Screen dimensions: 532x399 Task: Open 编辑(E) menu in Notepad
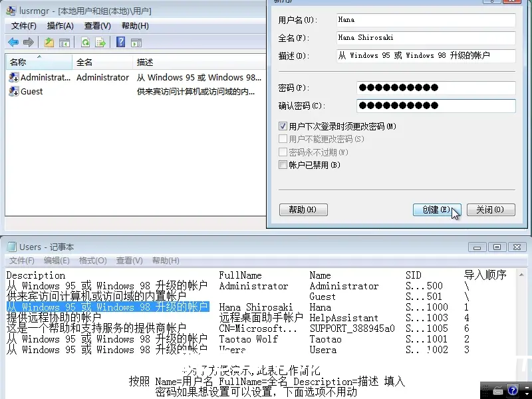tap(57, 261)
